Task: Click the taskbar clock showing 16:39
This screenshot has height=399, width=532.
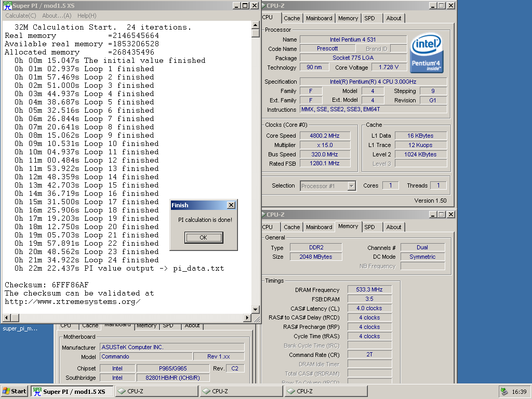Action: 519,392
